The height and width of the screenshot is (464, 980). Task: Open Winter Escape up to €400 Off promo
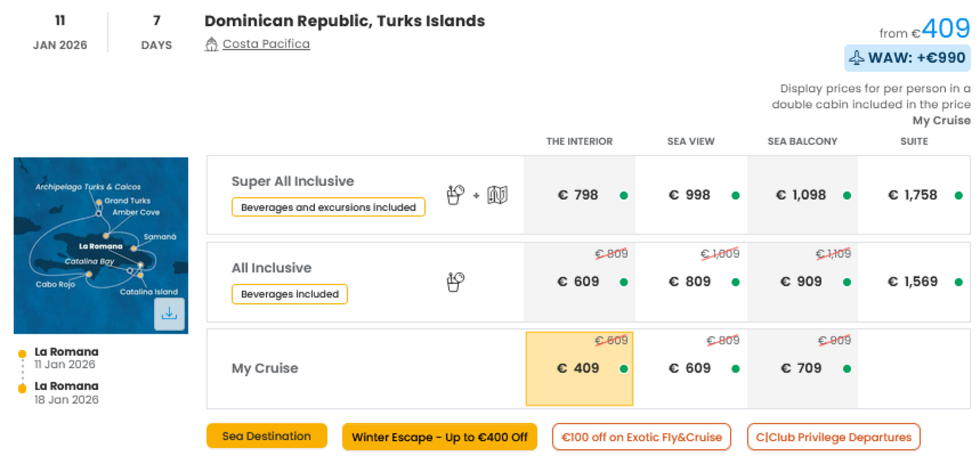(x=439, y=437)
